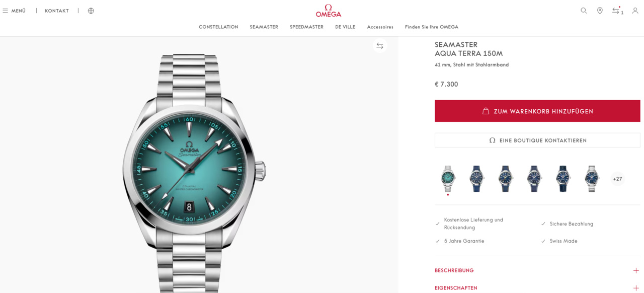Viewport: 644px width, 293px height.
Task: Open the SEAMASTER menu item
Action: pos(264,27)
